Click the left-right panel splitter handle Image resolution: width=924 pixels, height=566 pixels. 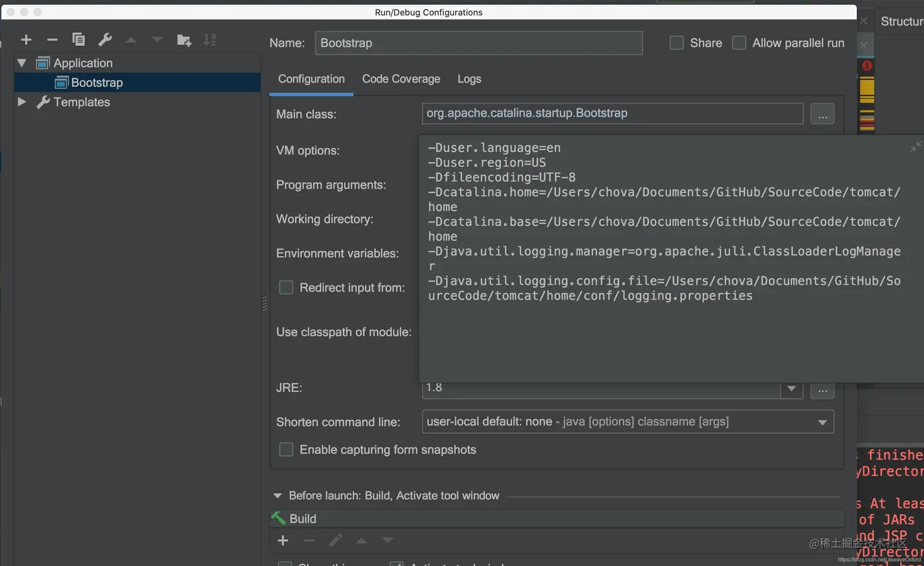click(x=265, y=303)
